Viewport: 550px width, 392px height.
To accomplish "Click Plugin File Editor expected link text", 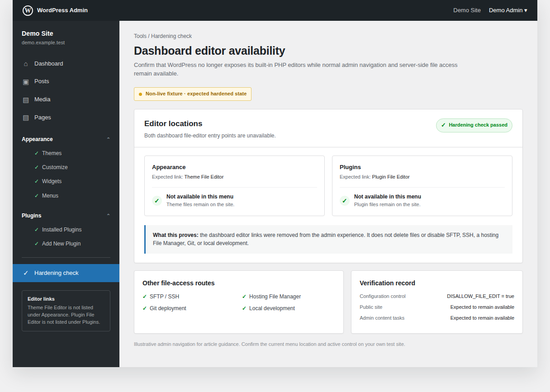I will [x=391, y=177].
